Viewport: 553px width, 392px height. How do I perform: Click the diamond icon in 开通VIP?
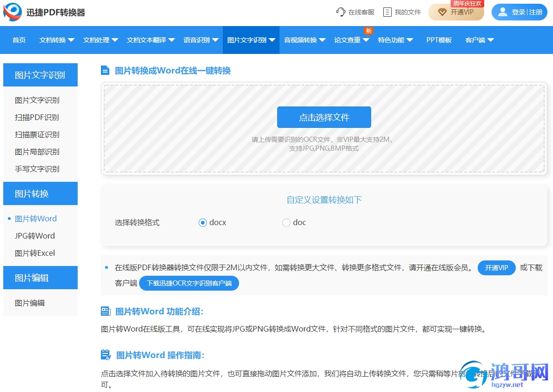coord(442,13)
